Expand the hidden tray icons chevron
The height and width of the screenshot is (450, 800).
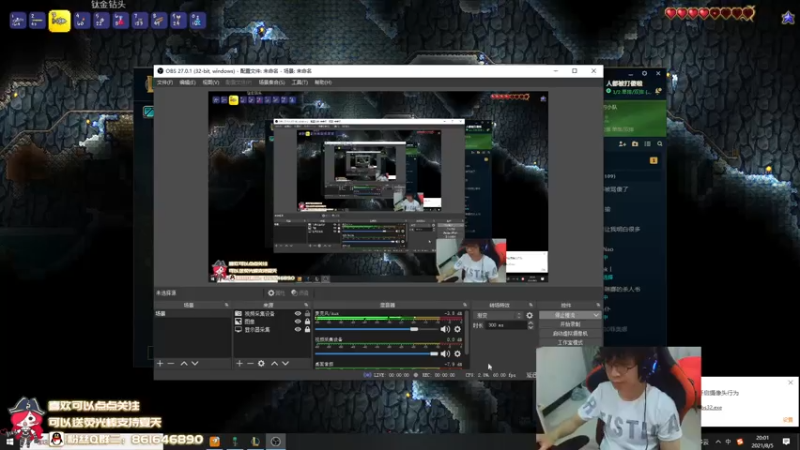(x=718, y=442)
